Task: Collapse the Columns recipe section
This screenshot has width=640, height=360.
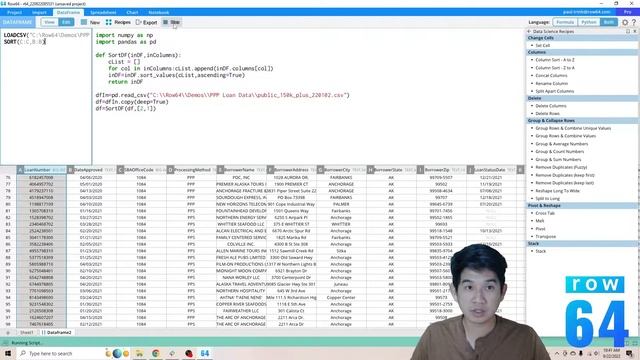Action: tap(582, 52)
